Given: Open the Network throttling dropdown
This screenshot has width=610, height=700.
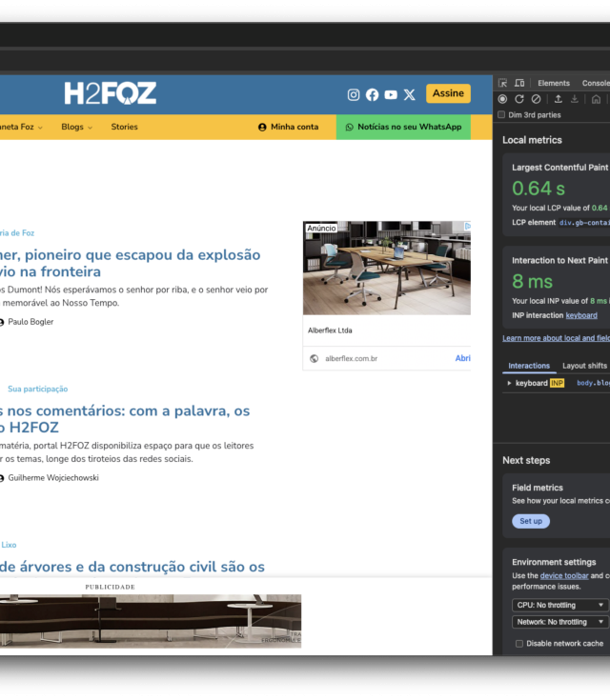Looking at the screenshot, I should (559, 622).
